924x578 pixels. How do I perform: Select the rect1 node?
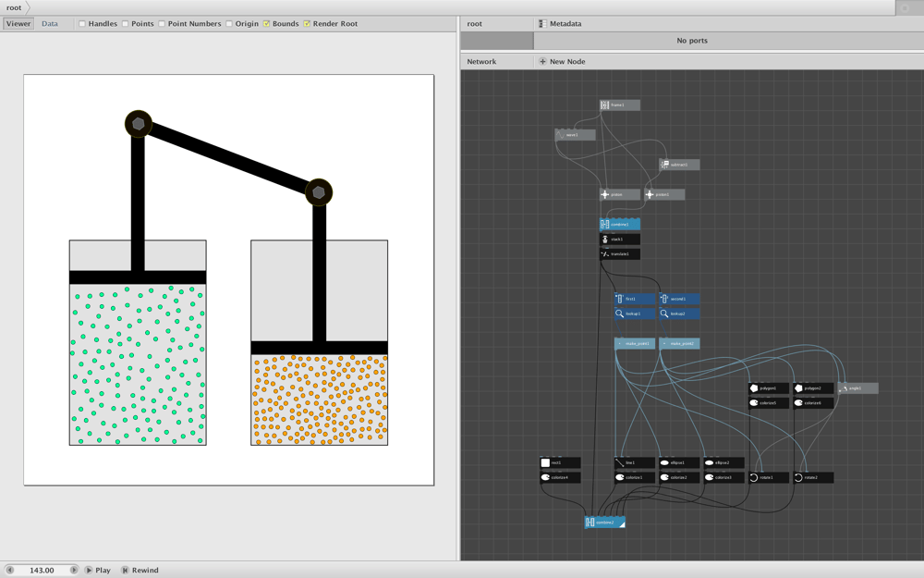[x=560, y=463]
